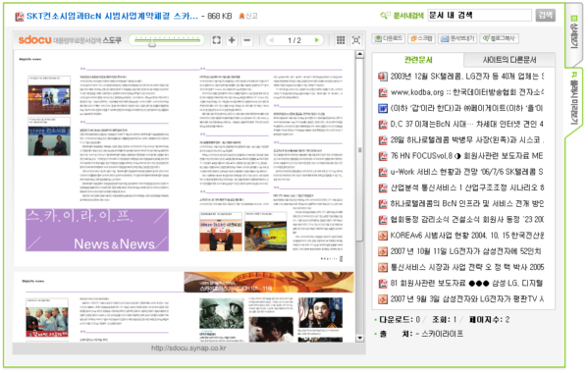
Task: Show thumbnail grid view icon
Action: [341, 40]
